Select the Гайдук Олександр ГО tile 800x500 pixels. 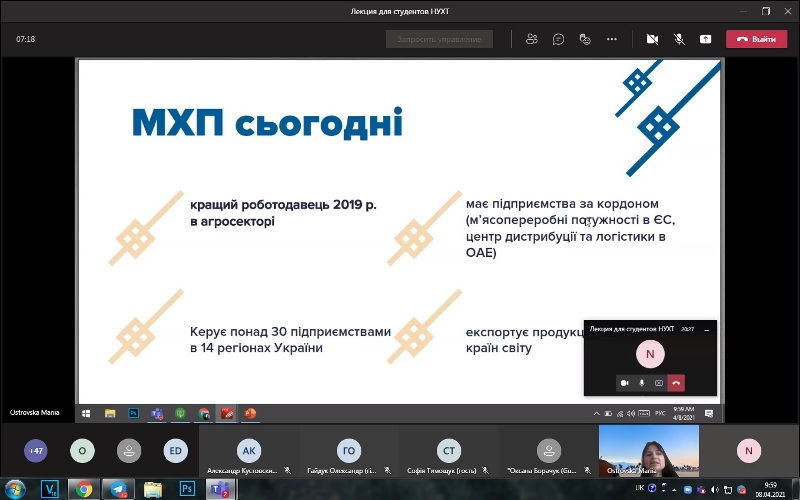tap(349, 452)
